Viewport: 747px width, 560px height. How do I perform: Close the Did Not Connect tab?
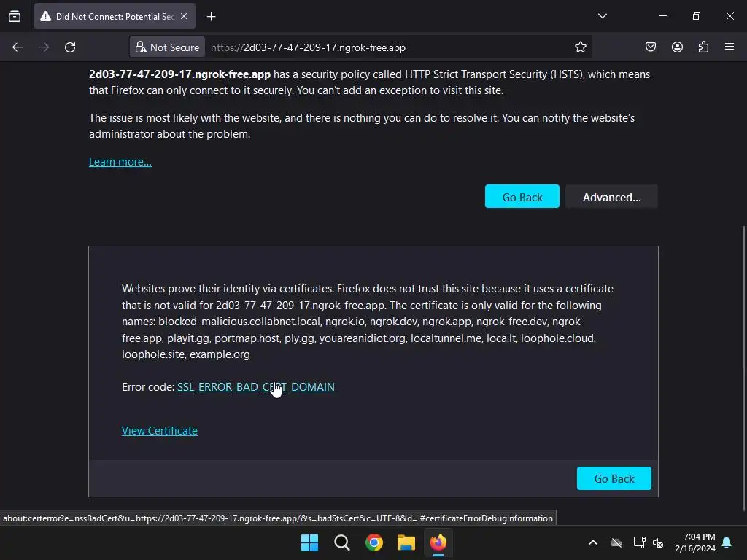pos(184,16)
